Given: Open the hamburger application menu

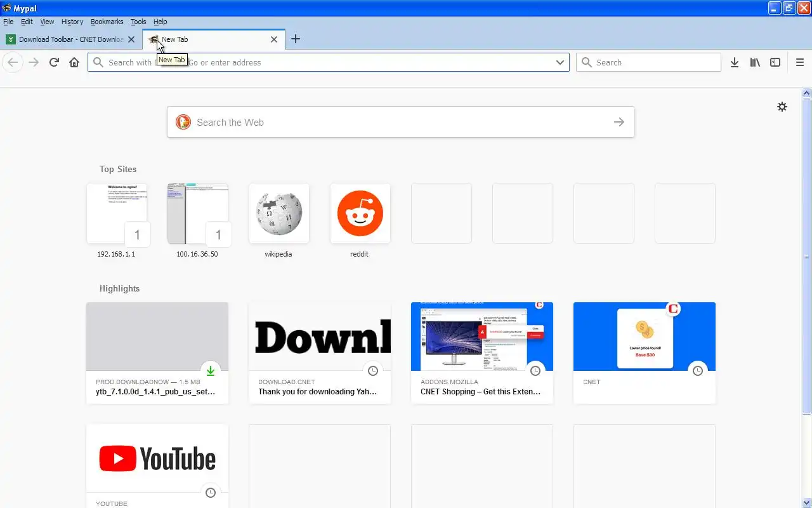Looking at the screenshot, I should click(800, 62).
